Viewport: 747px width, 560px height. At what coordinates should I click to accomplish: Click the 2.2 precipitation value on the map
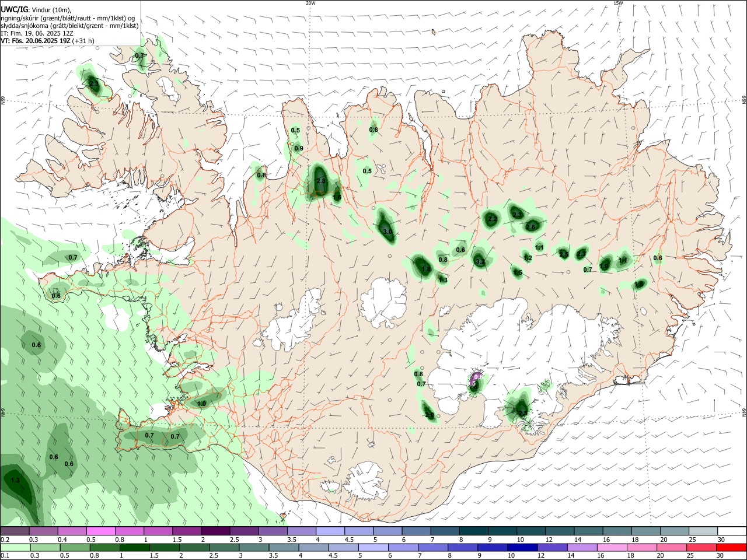click(x=493, y=219)
